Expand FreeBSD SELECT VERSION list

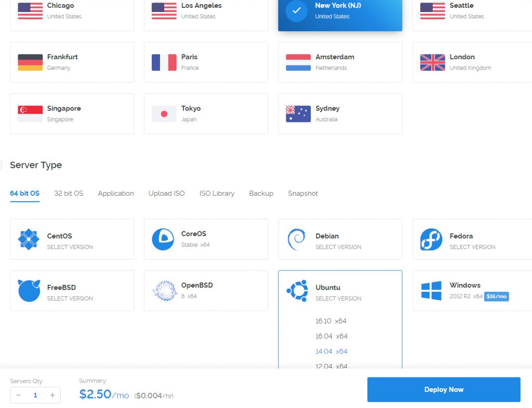coord(70,298)
